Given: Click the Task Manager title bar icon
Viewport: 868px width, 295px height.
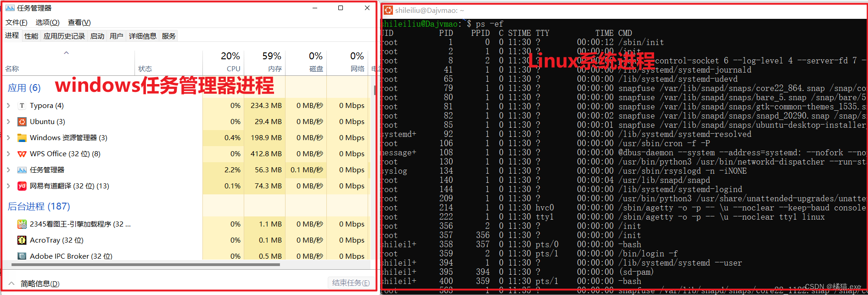Looking at the screenshot, I should click(10, 8).
